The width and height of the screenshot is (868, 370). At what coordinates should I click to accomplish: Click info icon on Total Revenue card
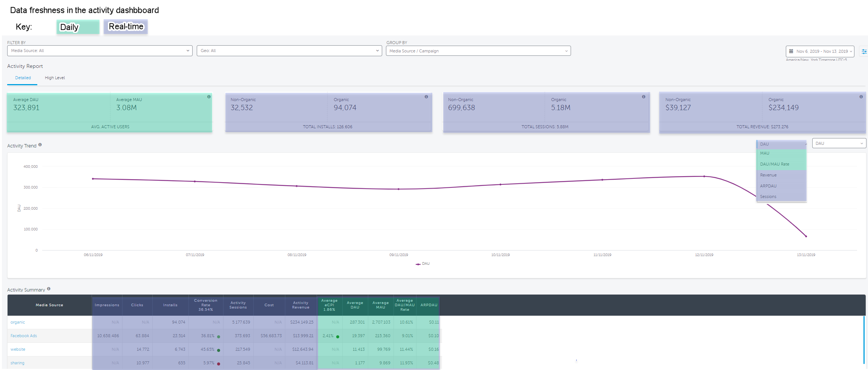coord(861,97)
